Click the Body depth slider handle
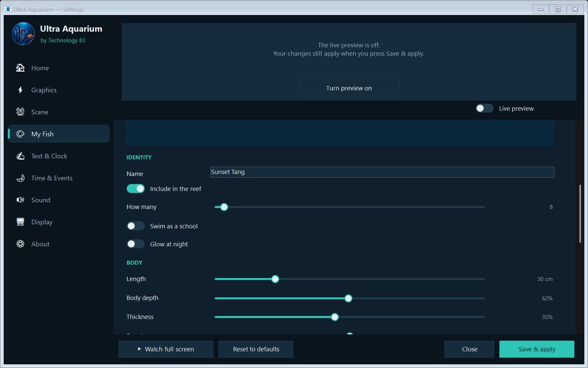The height and width of the screenshot is (368, 588). tap(348, 298)
